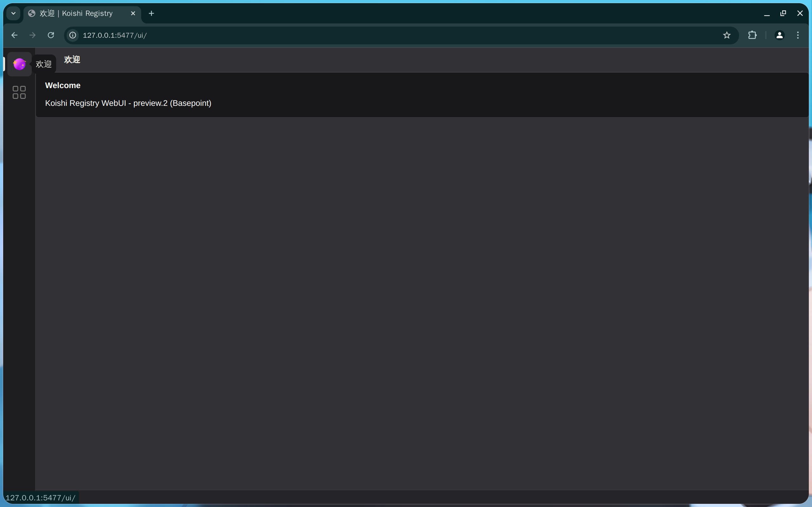Click the Koishi Registry WebUI version text
812x507 pixels.
(x=128, y=103)
